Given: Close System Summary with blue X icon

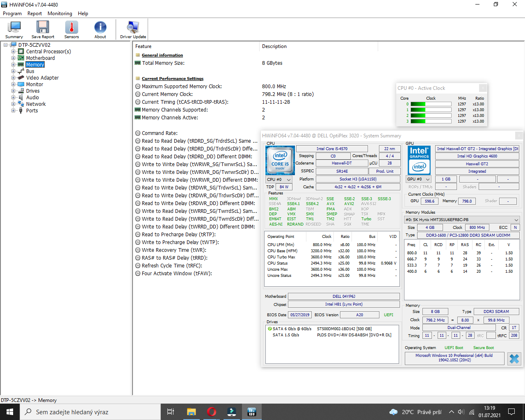Looking at the screenshot, I should coord(514,358).
